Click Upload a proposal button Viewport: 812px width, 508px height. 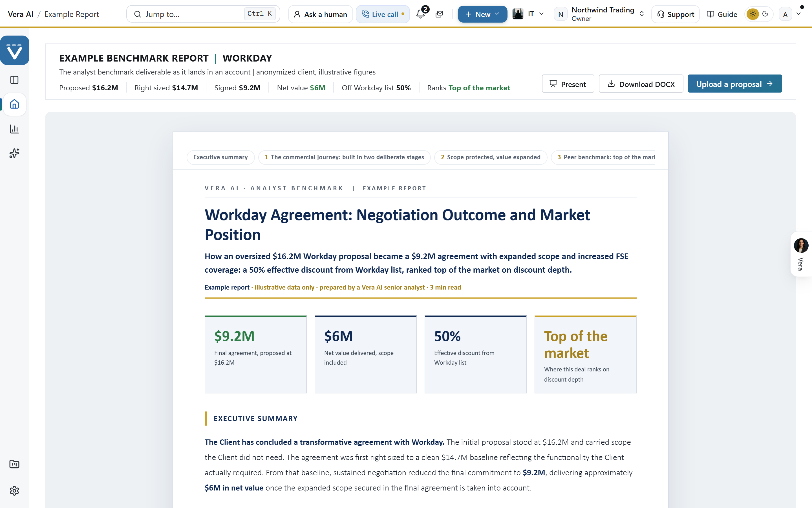[734, 84]
